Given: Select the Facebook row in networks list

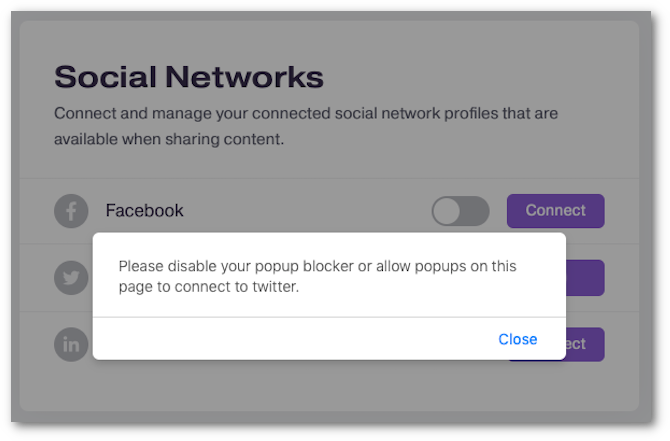Looking at the screenshot, I should pos(329,211).
